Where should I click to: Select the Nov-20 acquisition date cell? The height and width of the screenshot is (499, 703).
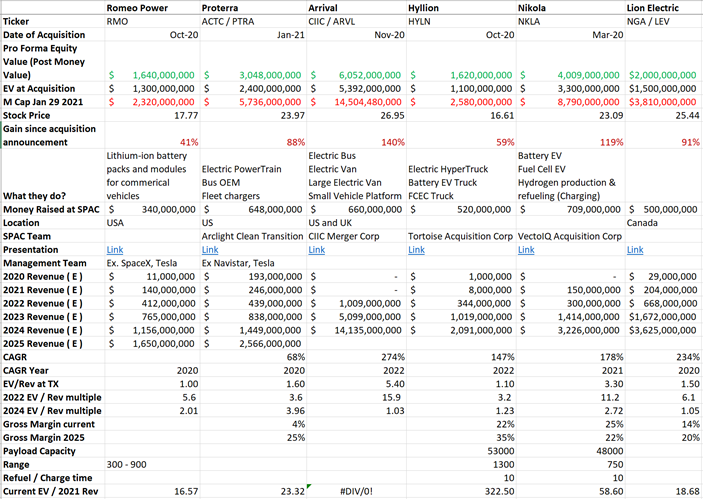(x=356, y=35)
